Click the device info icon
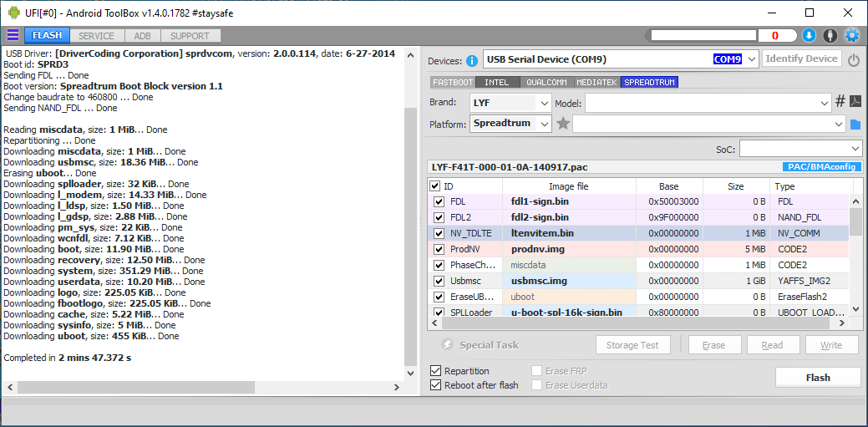The image size is (868, 427). 472,60
